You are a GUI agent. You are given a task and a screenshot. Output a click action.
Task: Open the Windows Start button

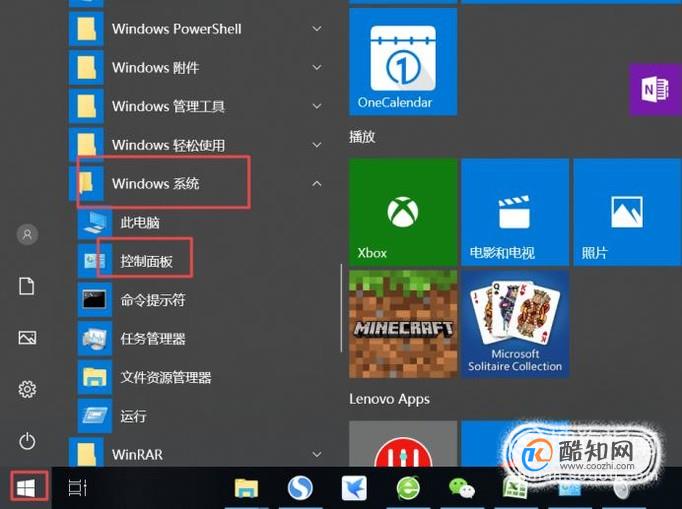click(x=26, y=488)
